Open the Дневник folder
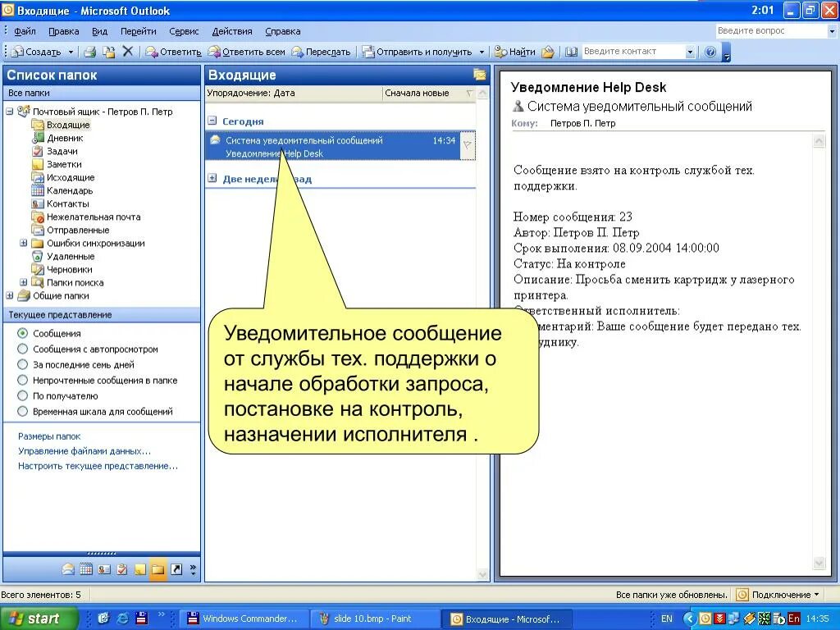 (65, 138)
